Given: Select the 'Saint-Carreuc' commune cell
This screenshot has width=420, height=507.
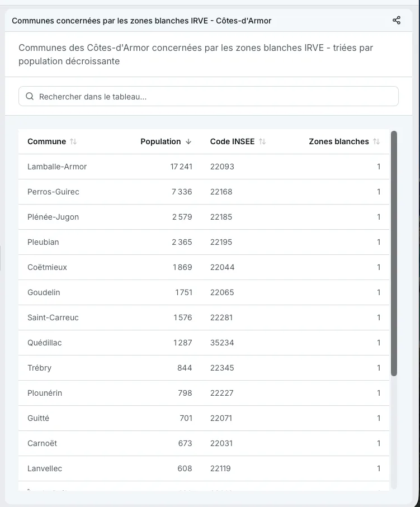Looking at the screenshot, I should pos(53,318).
